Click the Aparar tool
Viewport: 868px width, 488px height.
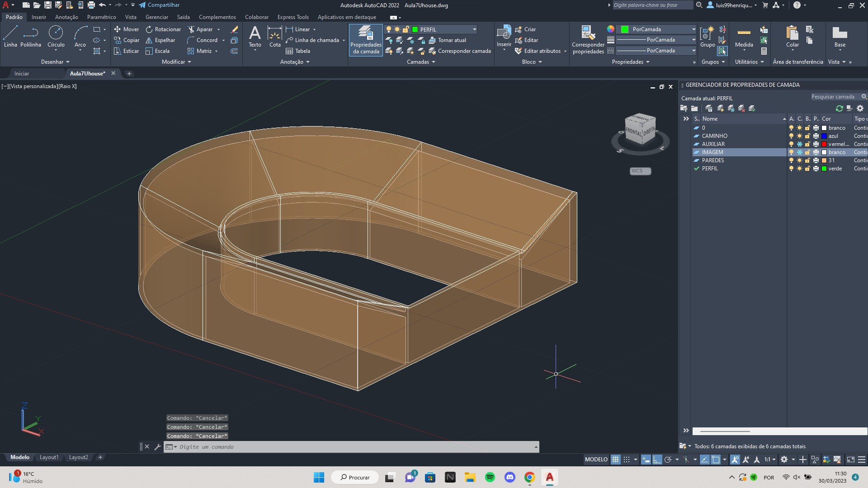point(200,29)
